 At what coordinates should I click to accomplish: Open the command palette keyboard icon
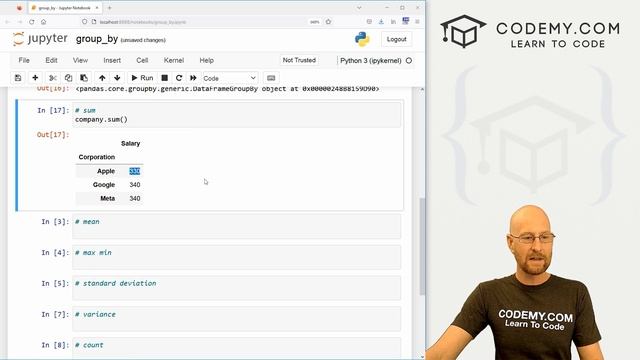point(271,78)
